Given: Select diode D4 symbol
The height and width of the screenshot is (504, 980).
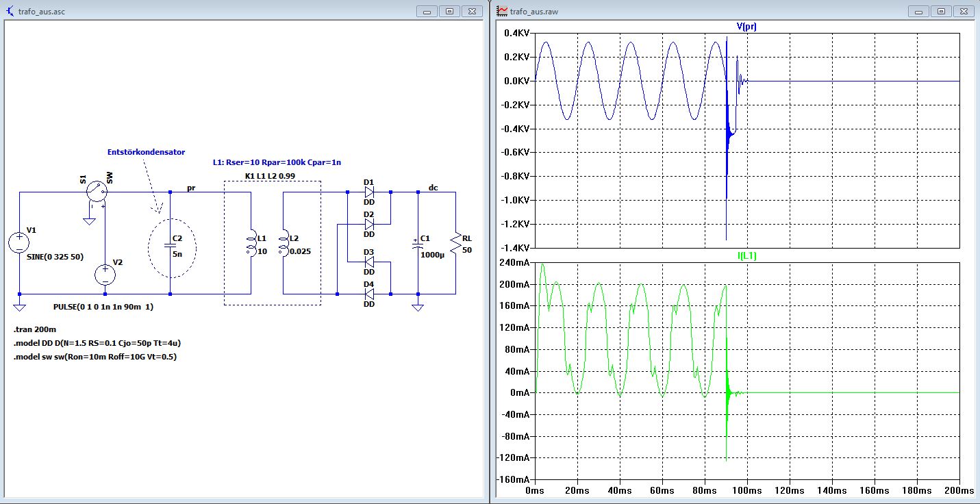Looking at the screenshot, I should click(369, 293).
